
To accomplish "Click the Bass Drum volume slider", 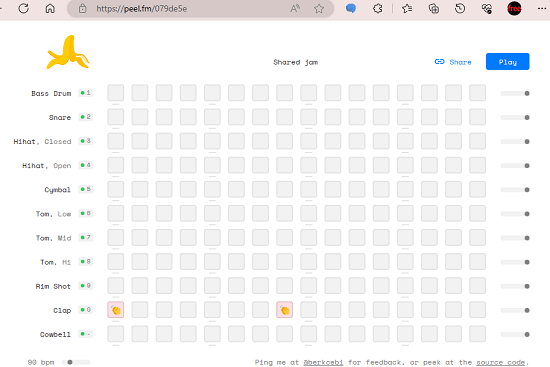I will [x=515, y=93].
